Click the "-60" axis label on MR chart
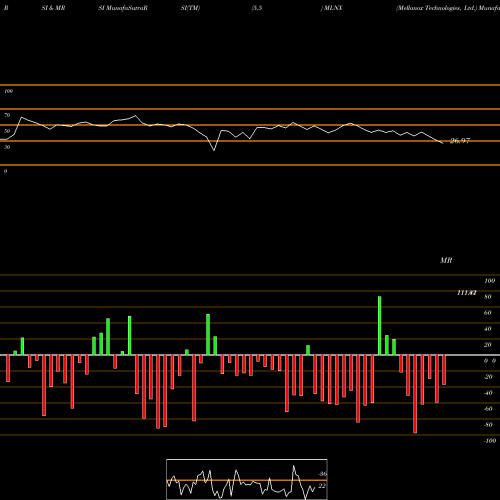Viewport: 500px width, 500px height. click(488, 409)
